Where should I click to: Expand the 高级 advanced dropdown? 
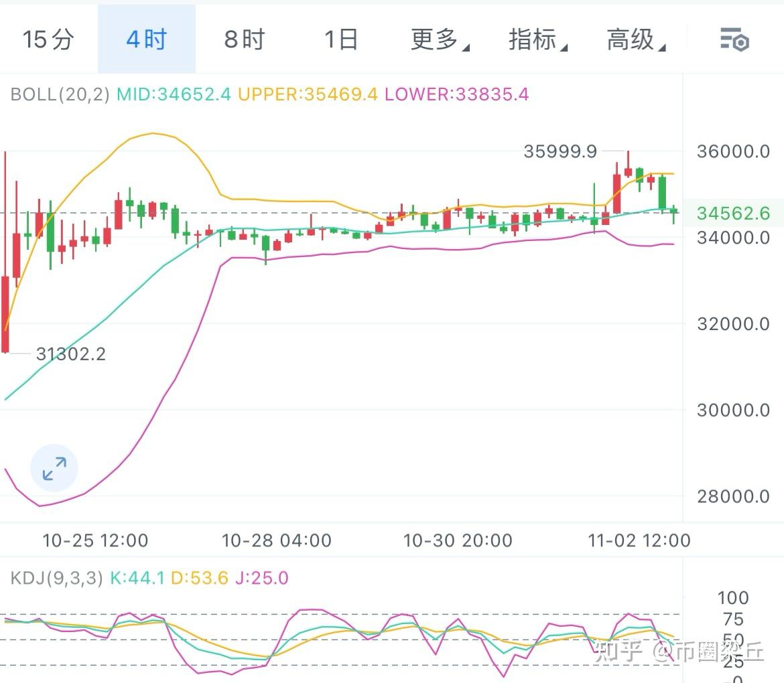636,39
